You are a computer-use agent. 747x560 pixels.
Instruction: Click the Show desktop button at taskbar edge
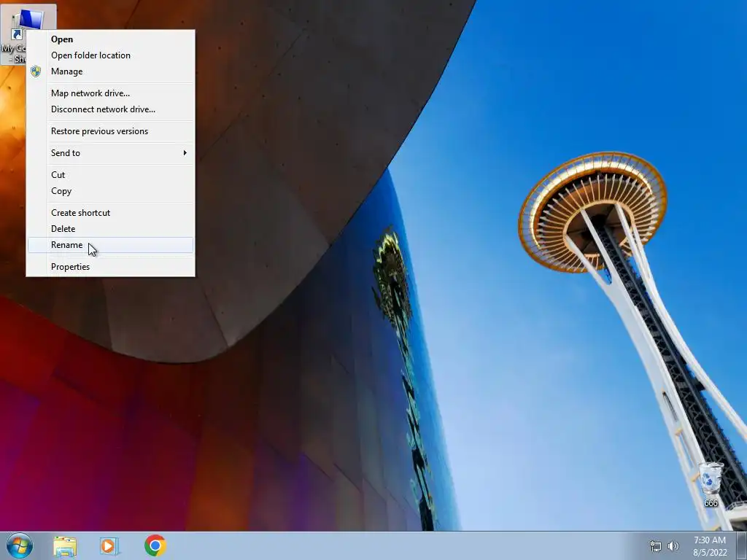[741, 546]
